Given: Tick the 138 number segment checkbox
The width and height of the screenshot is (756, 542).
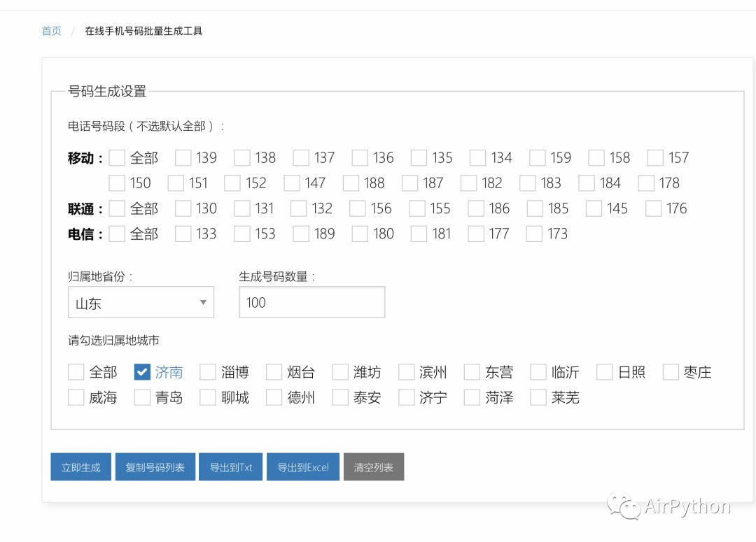Looking at the screenshot, I should click(x=242, y=157).
